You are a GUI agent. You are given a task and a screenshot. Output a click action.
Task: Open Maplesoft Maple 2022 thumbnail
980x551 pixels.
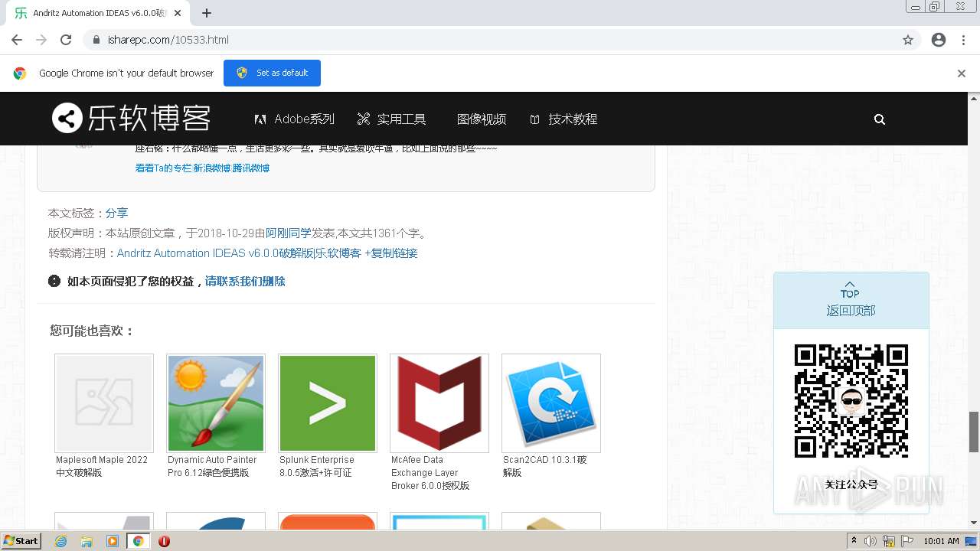[104, 403]
